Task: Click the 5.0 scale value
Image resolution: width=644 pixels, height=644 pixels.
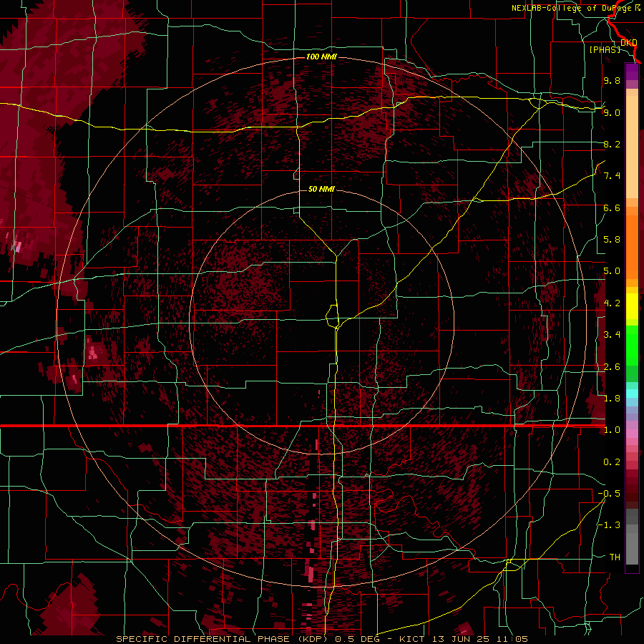Action: coord(612,271)
